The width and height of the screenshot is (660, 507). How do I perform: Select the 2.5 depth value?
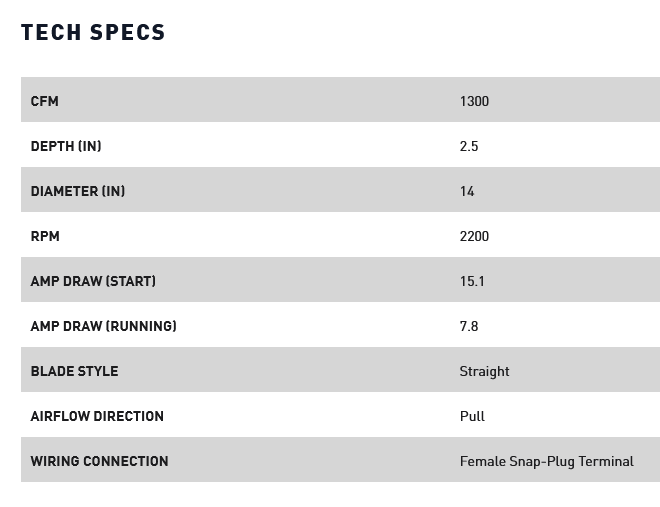point(469,146)
